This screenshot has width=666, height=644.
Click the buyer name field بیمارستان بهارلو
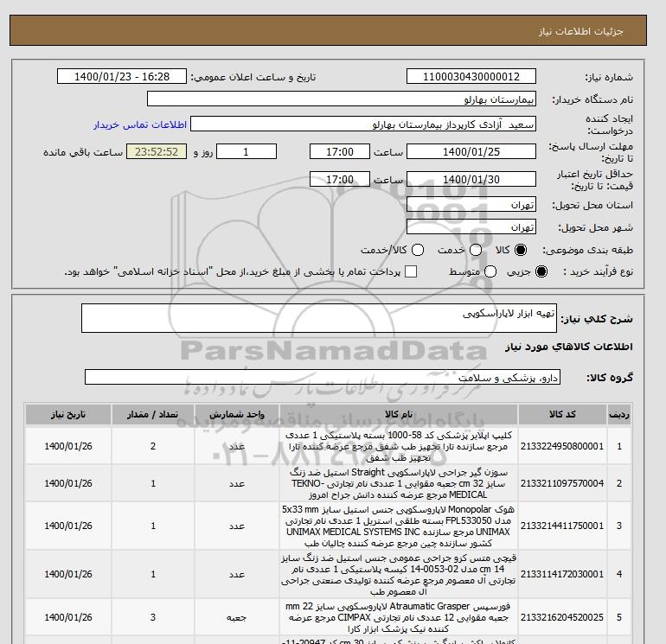342,99
